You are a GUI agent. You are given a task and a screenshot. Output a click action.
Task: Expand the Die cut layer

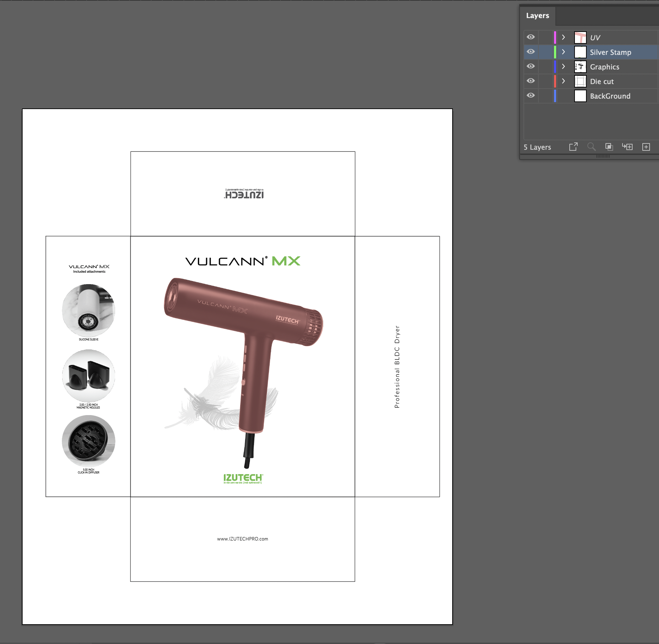[x=563, y=81]
